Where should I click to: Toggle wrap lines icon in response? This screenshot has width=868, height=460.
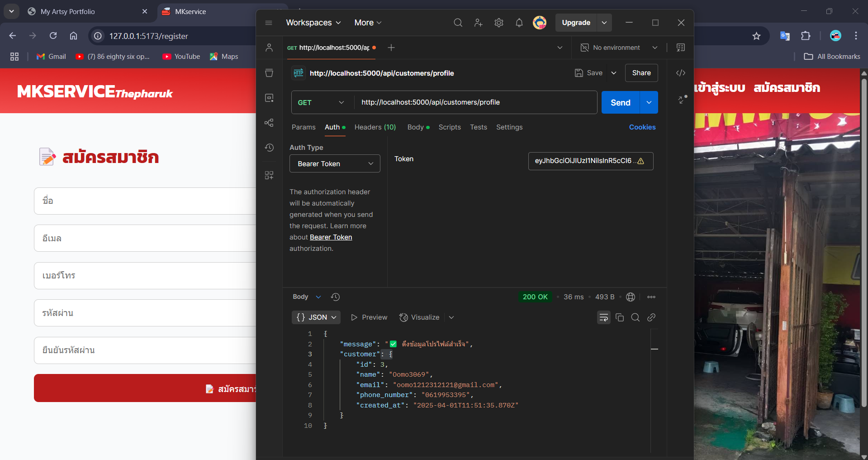(603, 317)
